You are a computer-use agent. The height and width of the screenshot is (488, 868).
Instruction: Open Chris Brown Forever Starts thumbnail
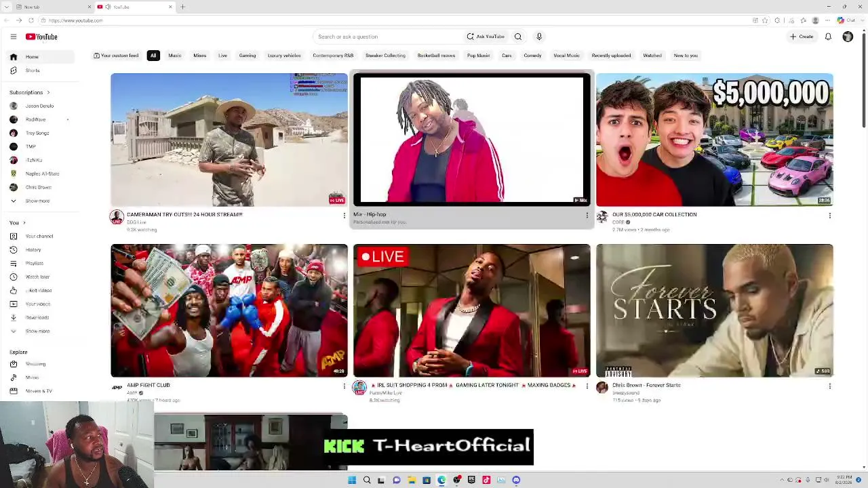[715, 310]
